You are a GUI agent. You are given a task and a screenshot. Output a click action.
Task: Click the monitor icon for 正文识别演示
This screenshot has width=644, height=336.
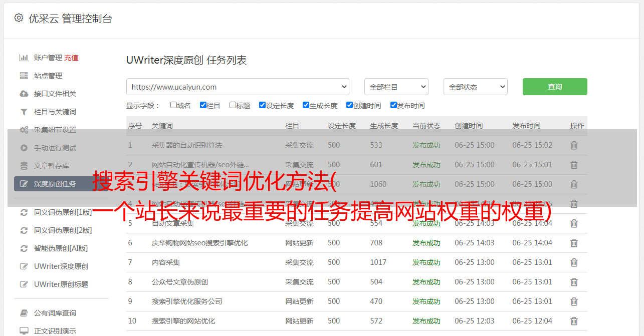pyautogui.click(x=24, y=331)
